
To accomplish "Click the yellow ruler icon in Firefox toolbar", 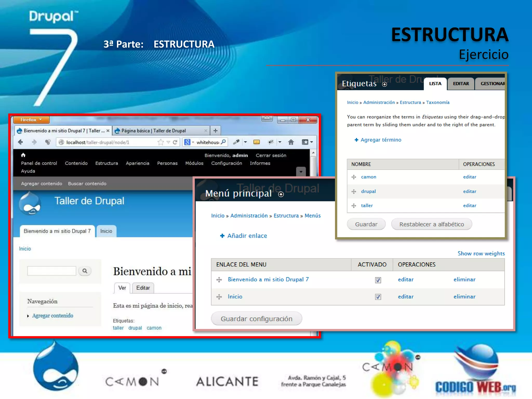I will (257, 142).
